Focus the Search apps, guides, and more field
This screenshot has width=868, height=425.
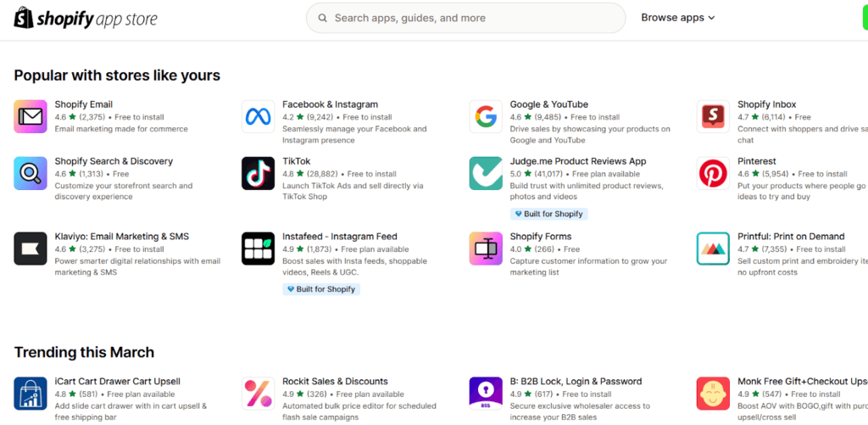[x=465, y=18]
